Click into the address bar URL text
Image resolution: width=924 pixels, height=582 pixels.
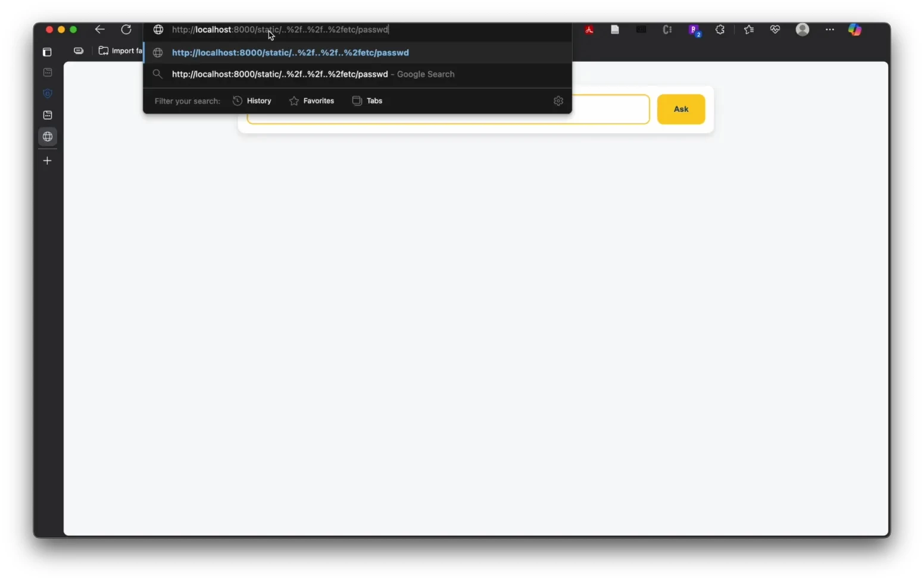coord(280,30)
